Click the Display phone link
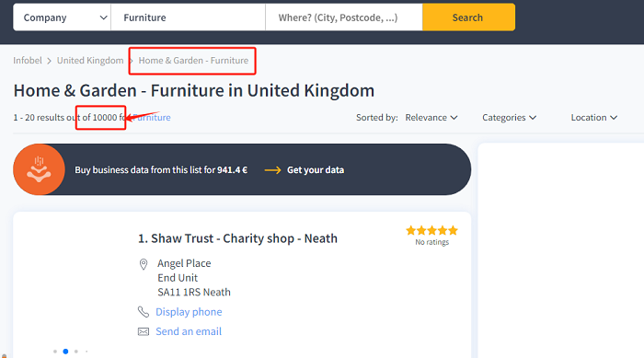 189,312
